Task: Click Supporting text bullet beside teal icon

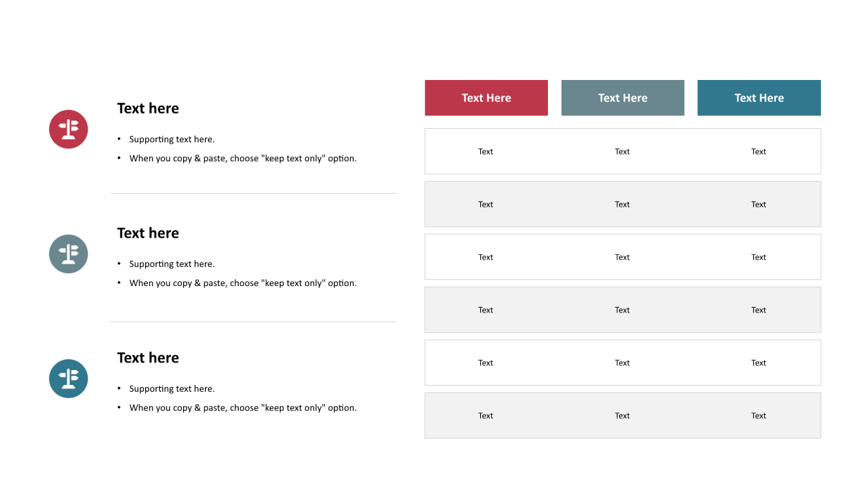Action: 172,388
